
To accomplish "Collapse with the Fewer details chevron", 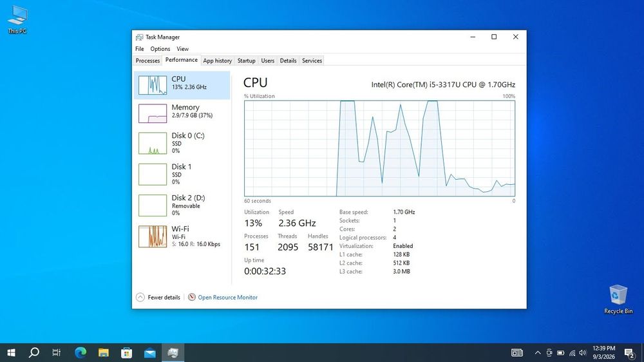I will tap(140, 297).
